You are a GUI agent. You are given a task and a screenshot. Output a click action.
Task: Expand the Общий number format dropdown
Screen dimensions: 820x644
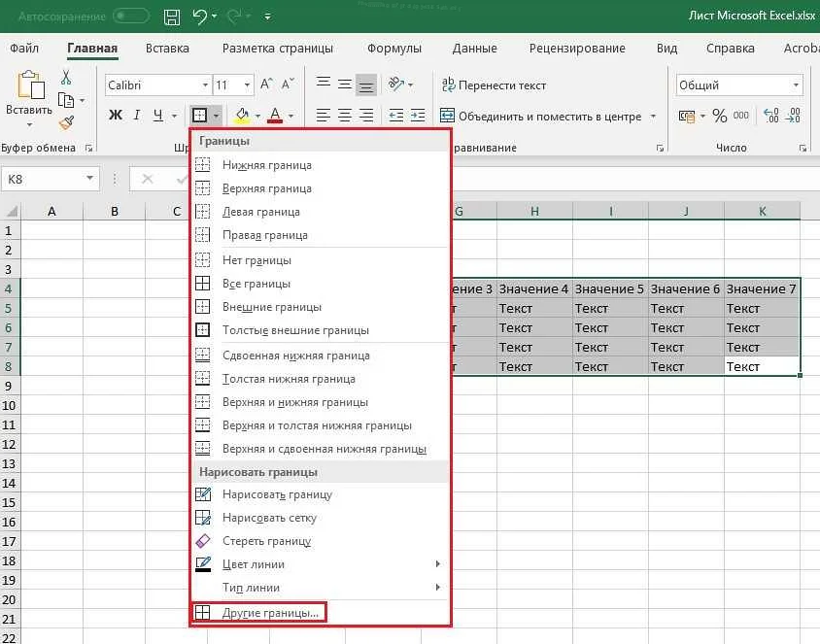click(x=796, y=85)
